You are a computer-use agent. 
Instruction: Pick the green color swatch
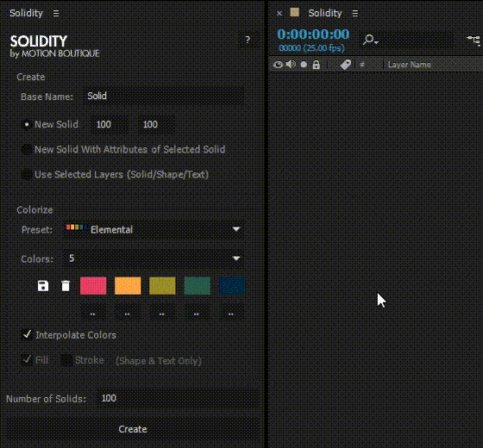coord(198,286)
